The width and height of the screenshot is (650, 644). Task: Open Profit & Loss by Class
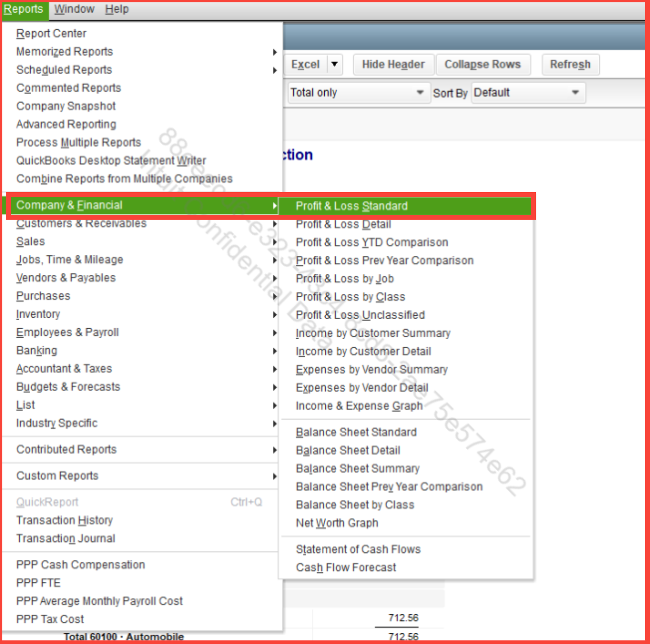[351, 297]
